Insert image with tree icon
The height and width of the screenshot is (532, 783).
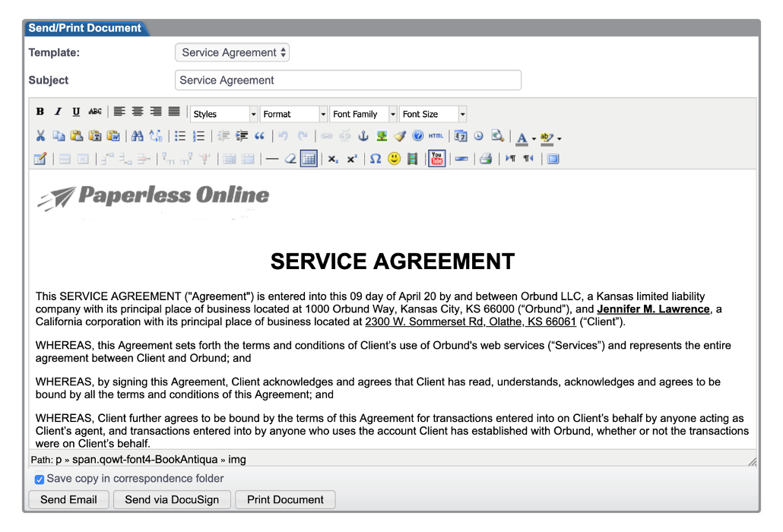pyautogui.click(x=382, y=136)
